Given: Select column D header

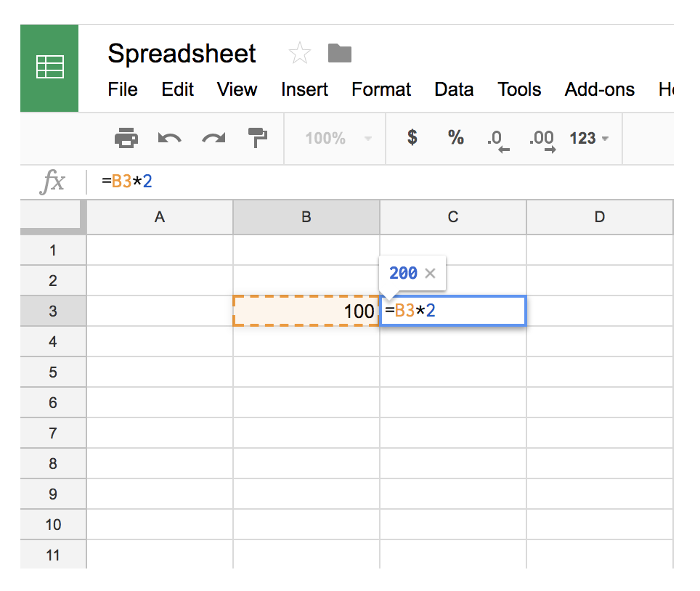Looking at the screenshot, I should click(x=599, y=216).
